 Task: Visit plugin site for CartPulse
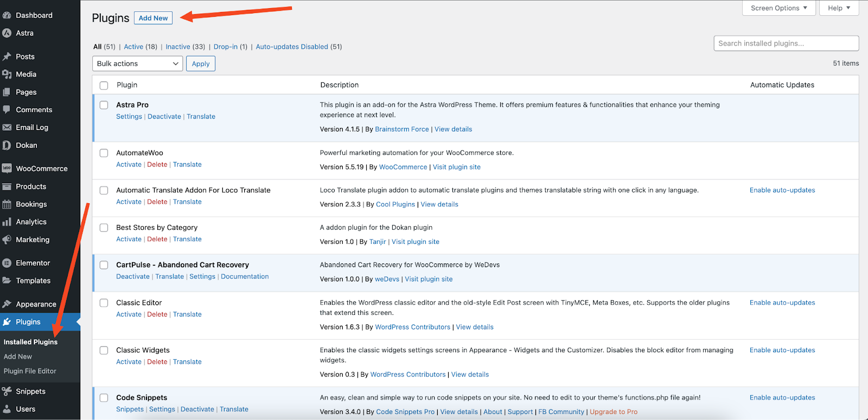(x=429, y=279)
